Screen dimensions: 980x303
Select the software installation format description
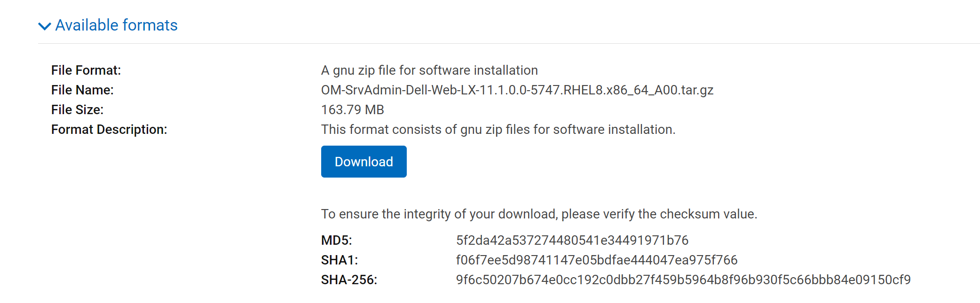(498, 129)
